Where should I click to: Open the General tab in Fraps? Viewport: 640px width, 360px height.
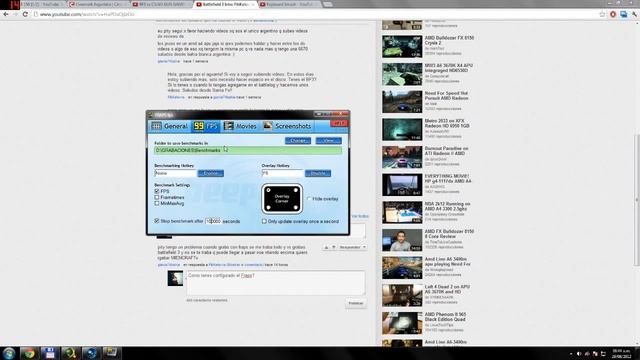pyautogui.click(x=169, y=126)
